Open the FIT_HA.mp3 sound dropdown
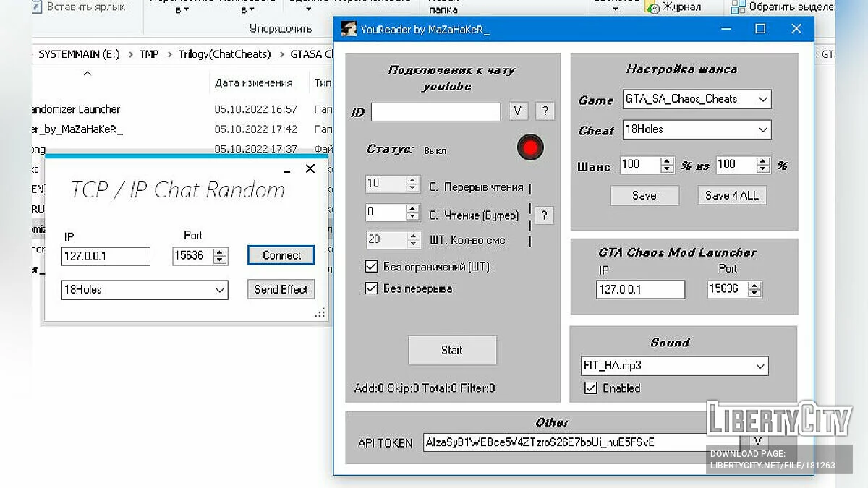The image size is (868, 488). [x=674, y=366]
